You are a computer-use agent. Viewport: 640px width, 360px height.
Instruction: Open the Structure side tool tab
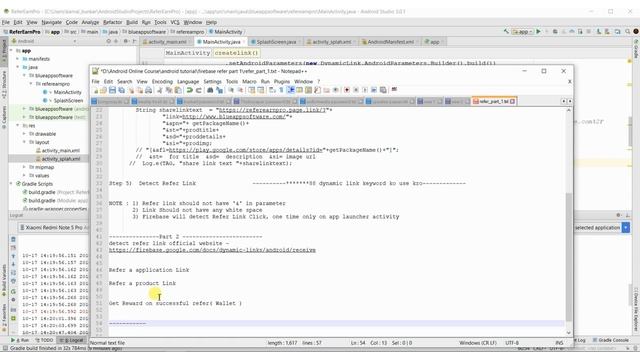pos(4,85)
